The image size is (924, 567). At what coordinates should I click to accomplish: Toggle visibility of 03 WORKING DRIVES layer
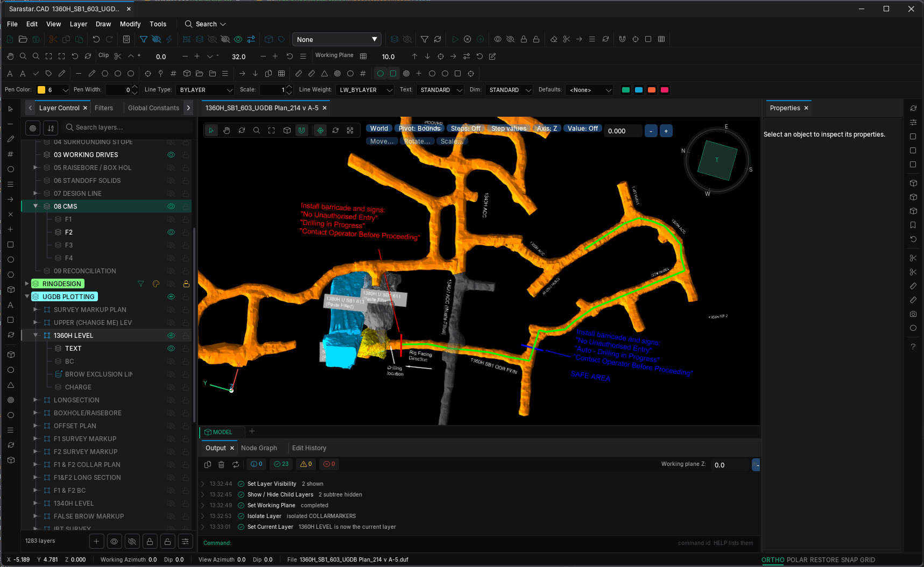pos(171,155)
